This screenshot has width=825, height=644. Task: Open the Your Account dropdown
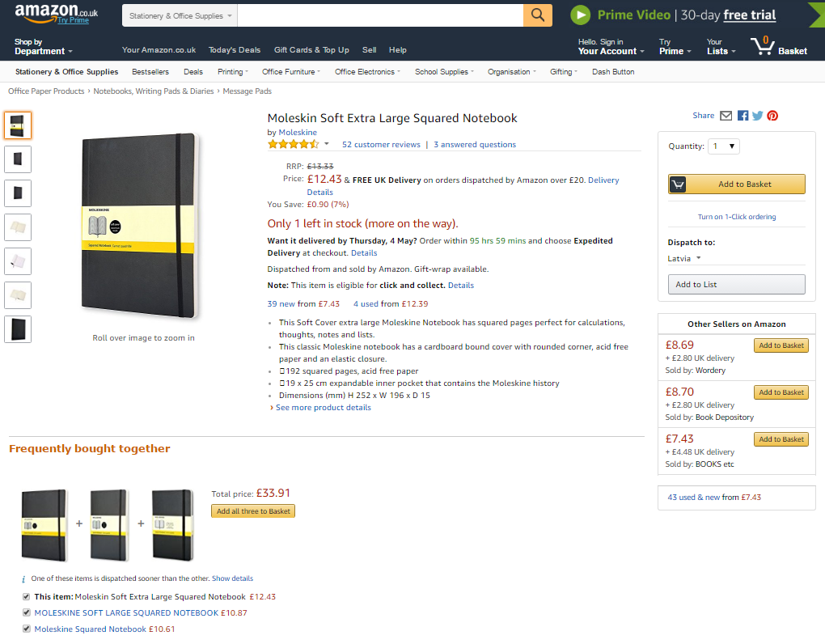pos(611,46)
